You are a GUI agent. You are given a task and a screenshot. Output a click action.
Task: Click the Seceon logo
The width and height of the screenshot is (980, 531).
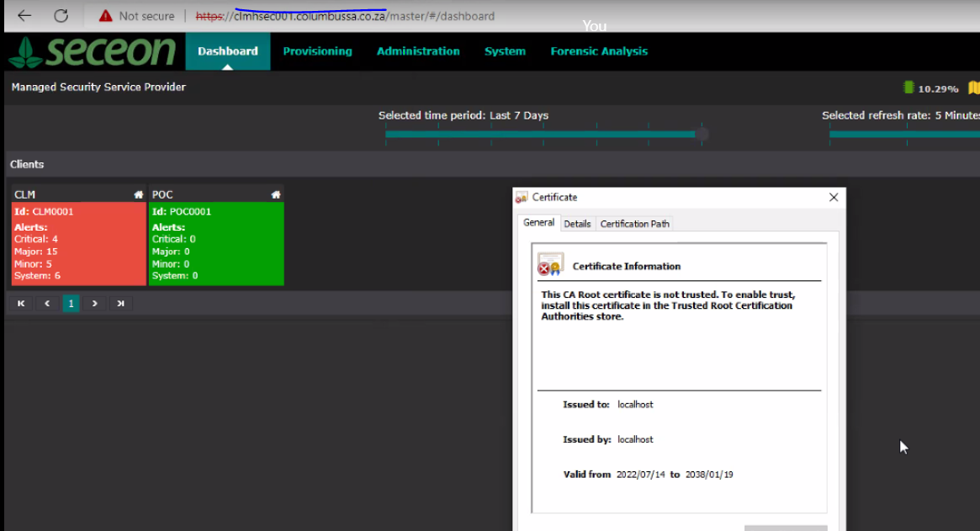point(93,51)
